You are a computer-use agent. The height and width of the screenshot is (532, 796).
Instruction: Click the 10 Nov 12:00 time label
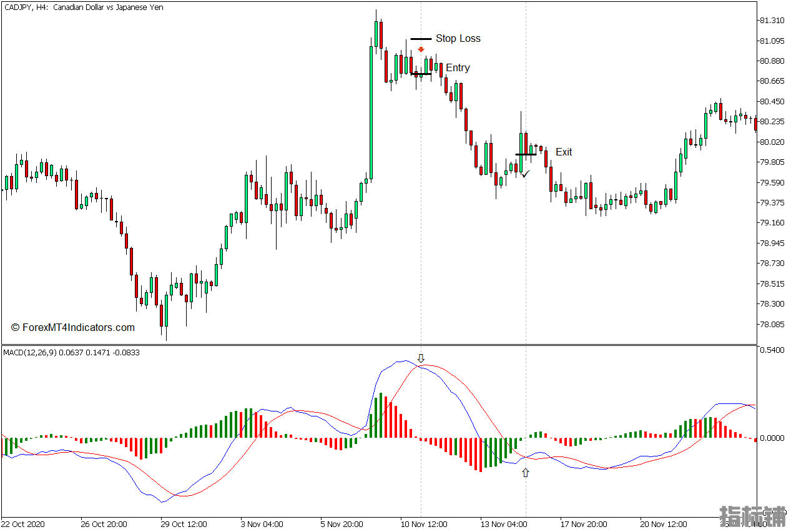(x=424, y=525)
